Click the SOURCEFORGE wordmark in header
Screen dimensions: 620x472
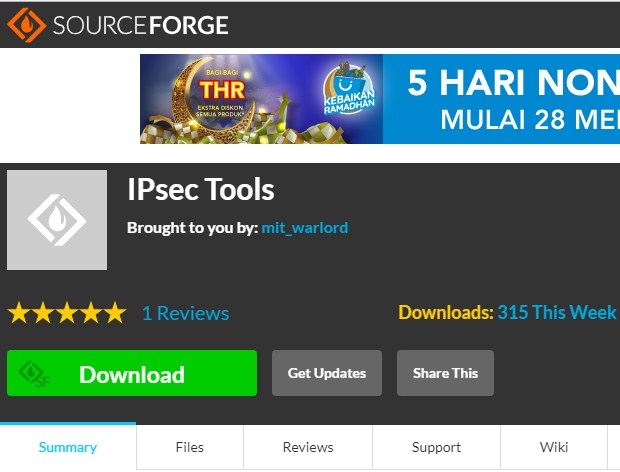[140, 25]
